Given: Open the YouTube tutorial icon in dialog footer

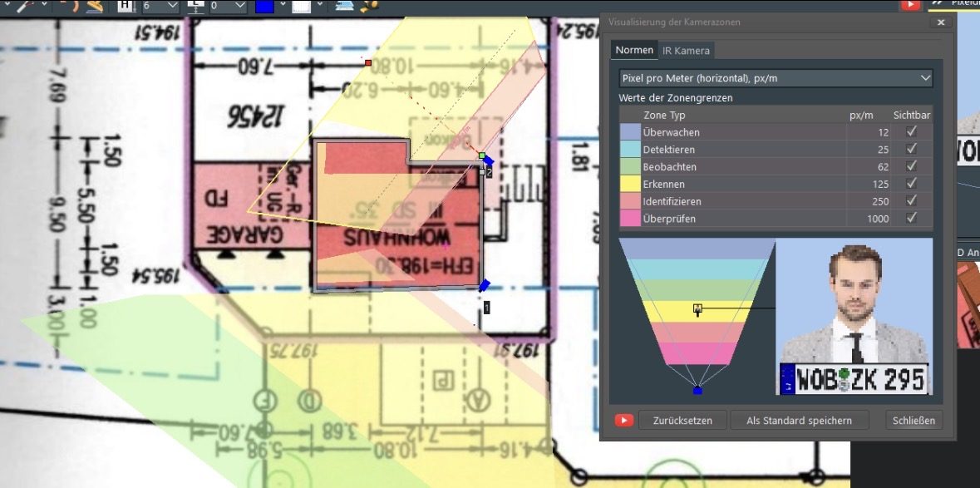Looking at the screenshot, I should (623, 421).
